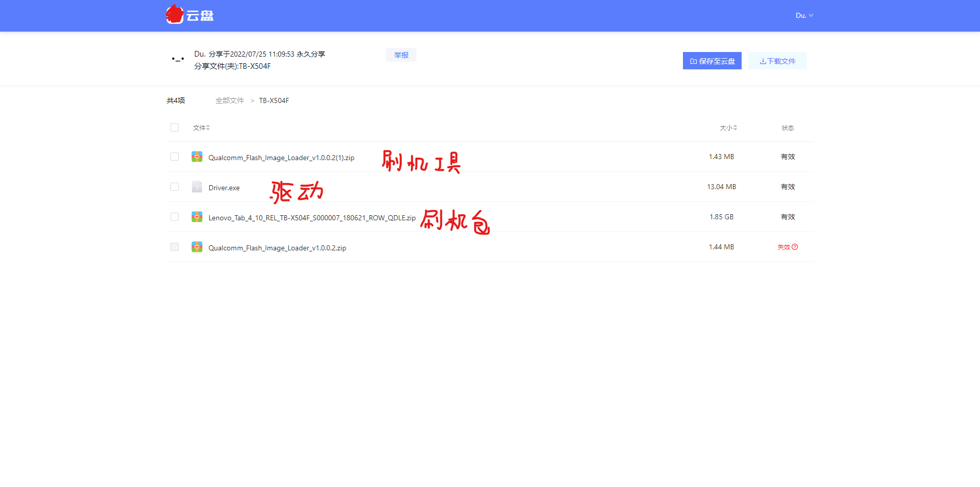Image resolution: width=980 pixels, height=487 pixels.
Task: Click the 1.85 GB size cell
Action: (721, 217)
